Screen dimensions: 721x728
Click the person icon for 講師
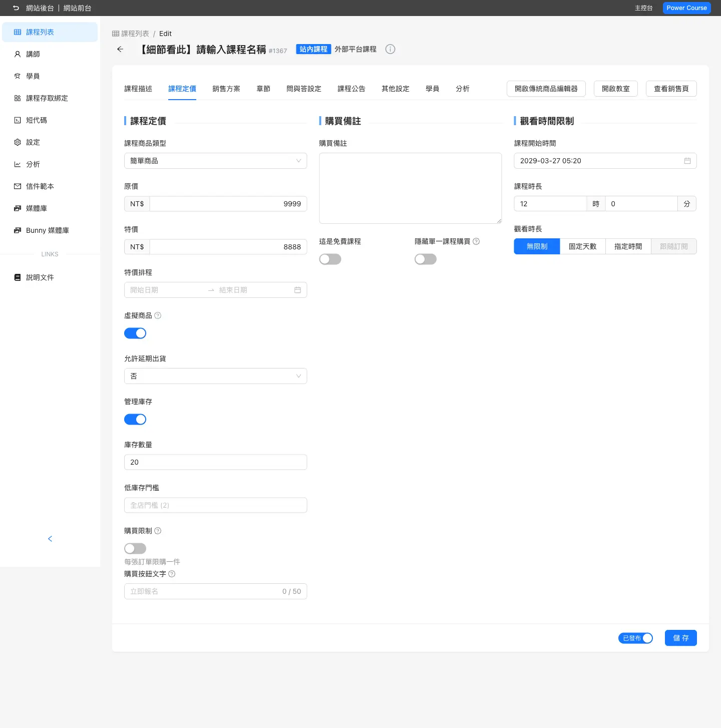coord(18,54)
